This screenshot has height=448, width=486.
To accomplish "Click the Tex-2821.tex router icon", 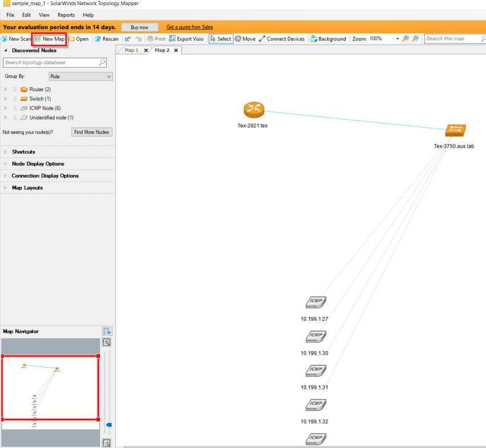I will coord(253,111).
